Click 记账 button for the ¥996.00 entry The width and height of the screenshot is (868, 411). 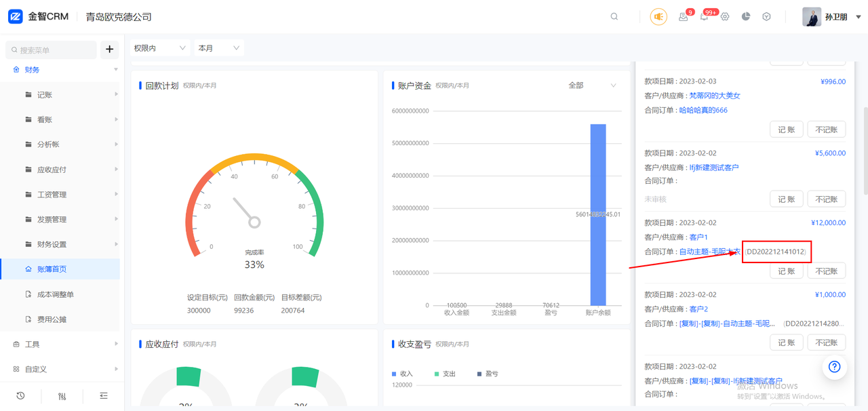coord(787,130)
